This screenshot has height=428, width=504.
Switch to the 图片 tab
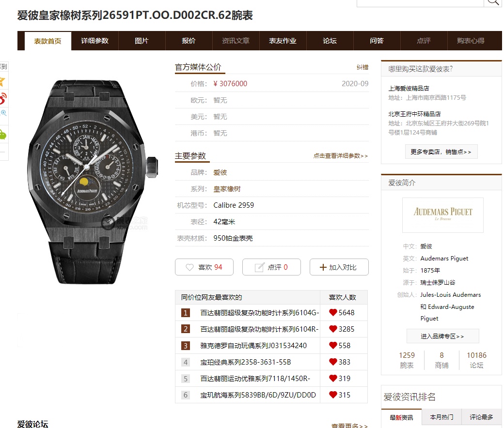click(x=142, y=41)
